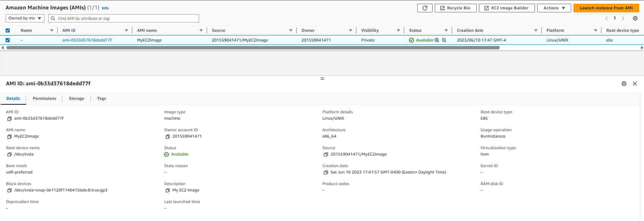Click the Private visibility cell
Screen dimensions: 644x221
pos(368,40)
